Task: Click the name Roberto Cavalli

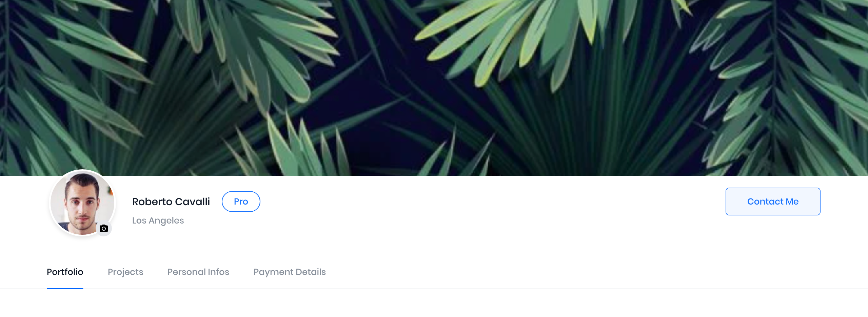Action: point(171,202)
